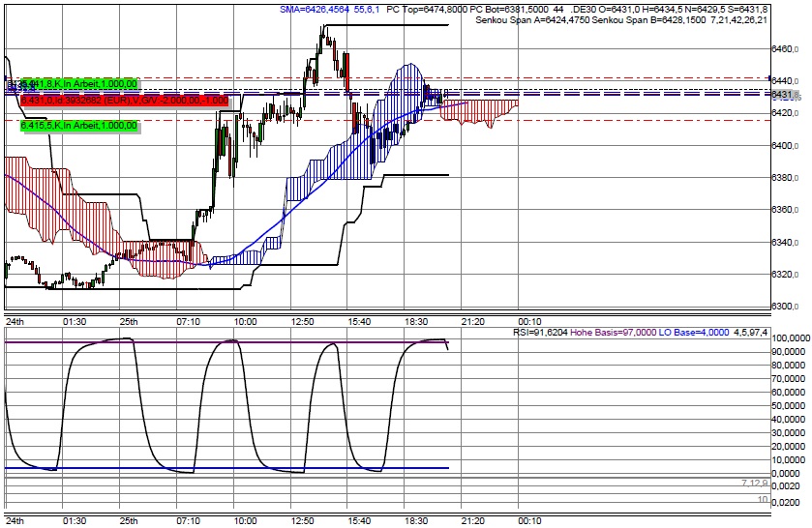Click the LO Base=4,0000 legend text
812x528 pixels.
click(694, 333)
